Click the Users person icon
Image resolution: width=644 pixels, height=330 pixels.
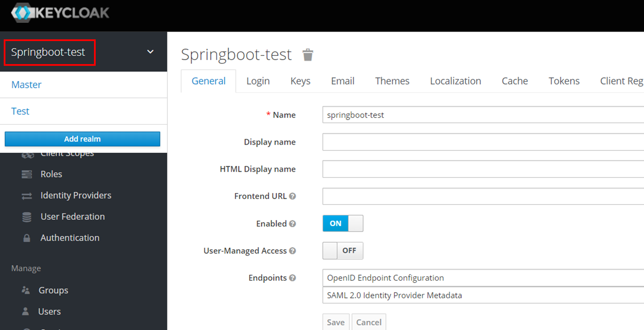pos(25,311)
